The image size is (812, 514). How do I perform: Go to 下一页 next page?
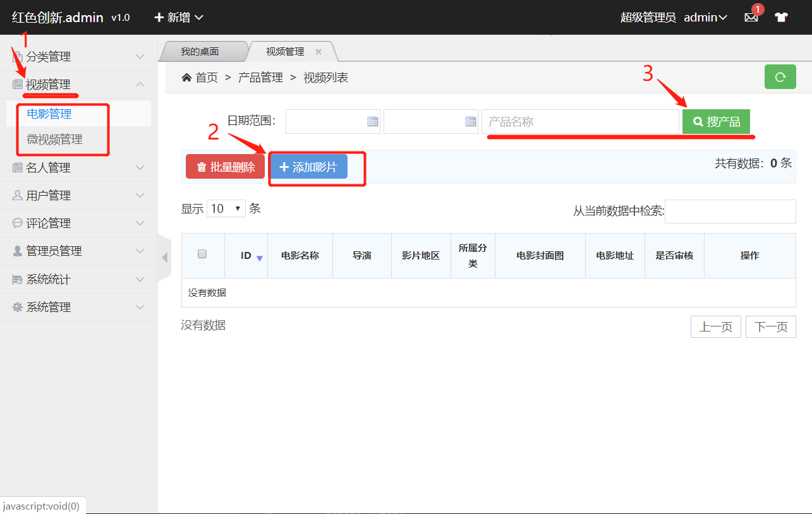point(771,326)
